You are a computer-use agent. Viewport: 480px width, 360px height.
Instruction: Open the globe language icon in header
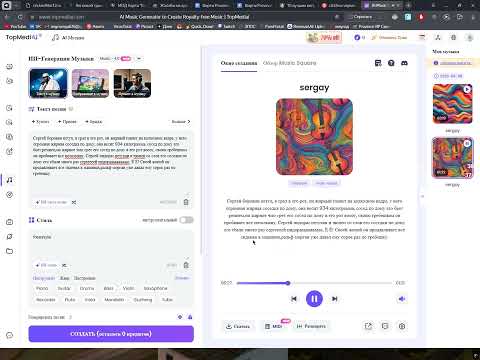point(454,37)
